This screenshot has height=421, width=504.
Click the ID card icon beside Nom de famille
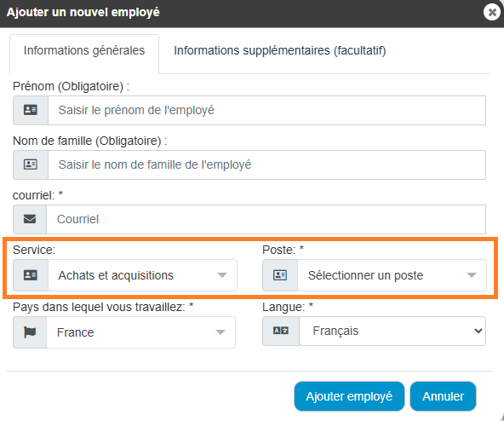[x=31, y=164]
